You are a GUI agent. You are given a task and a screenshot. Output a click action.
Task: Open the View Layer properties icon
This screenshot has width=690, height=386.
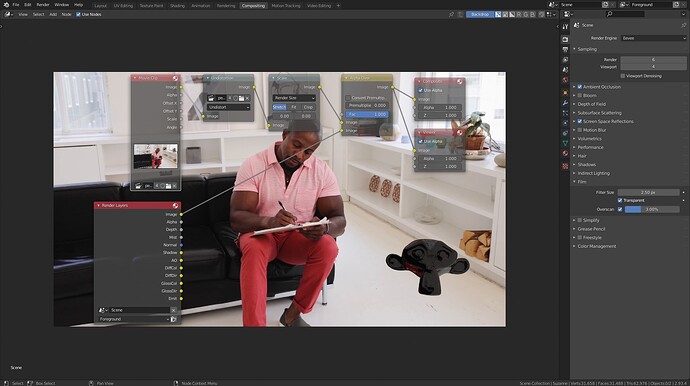(x=565, y=59)
